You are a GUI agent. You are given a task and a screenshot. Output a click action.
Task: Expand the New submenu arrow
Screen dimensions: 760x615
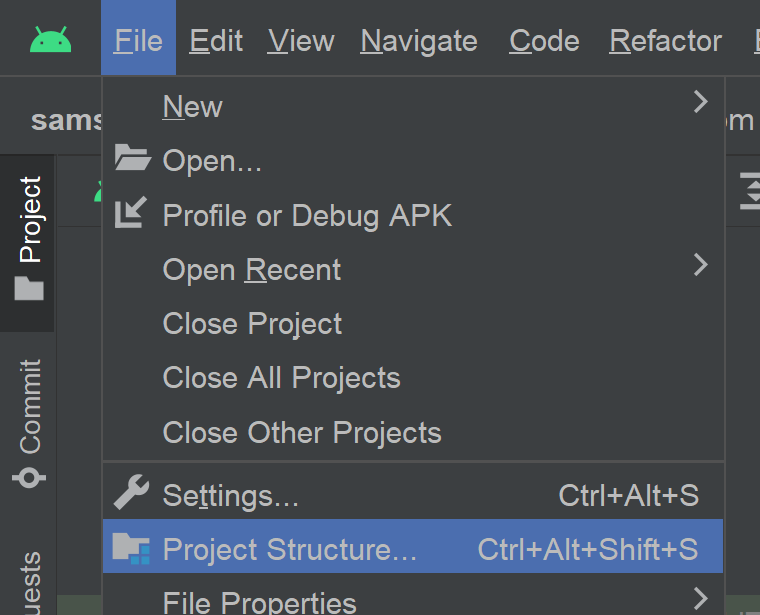click(x=700, y=102)
